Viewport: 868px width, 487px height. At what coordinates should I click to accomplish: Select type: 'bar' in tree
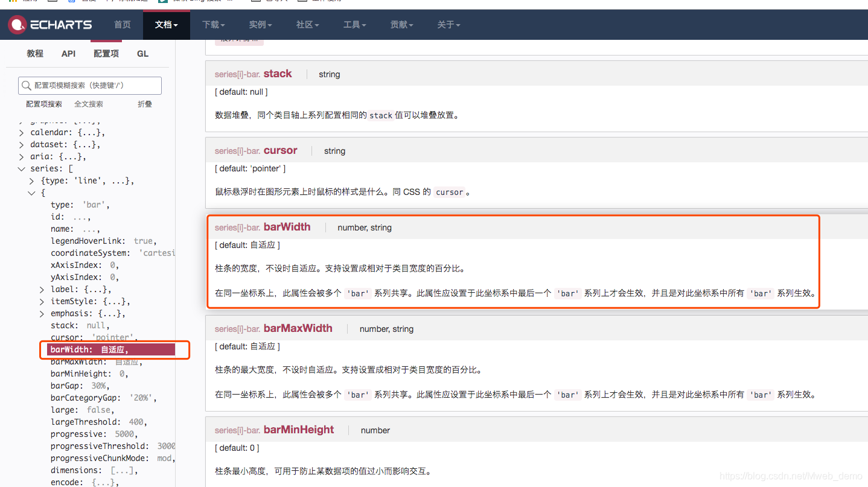tap(80, 205)
